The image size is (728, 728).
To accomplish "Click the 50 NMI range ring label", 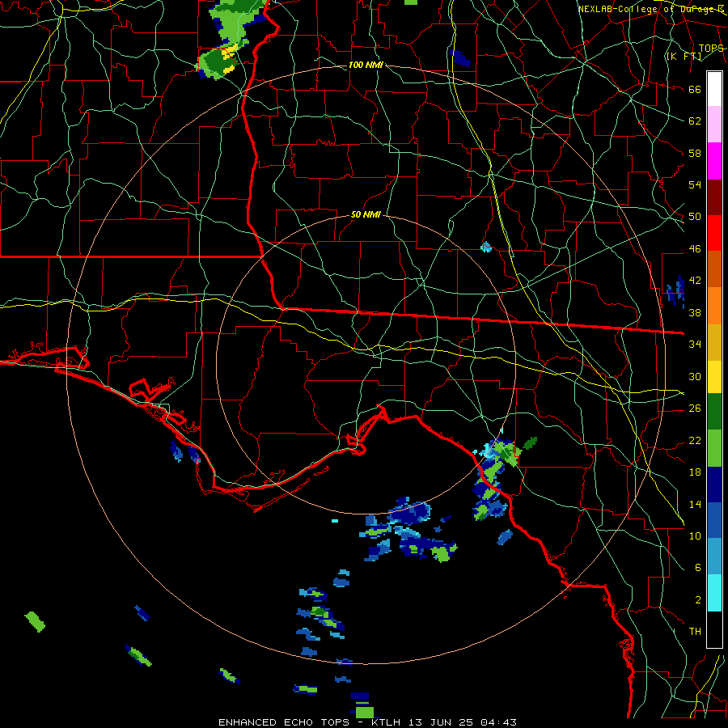I will 366,214.
